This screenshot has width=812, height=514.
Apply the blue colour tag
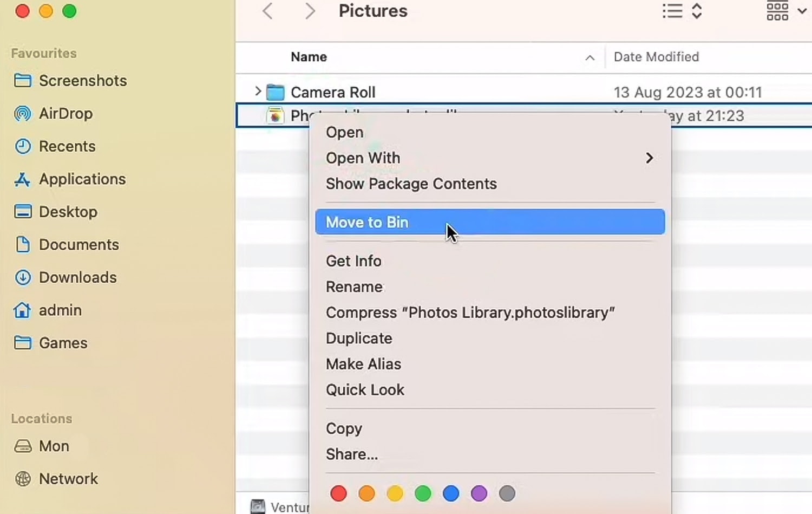coord(451,493)
